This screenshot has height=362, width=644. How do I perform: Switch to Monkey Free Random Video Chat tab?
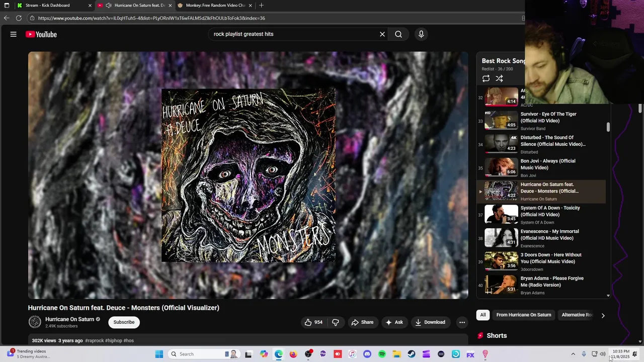tap(214, 6)
